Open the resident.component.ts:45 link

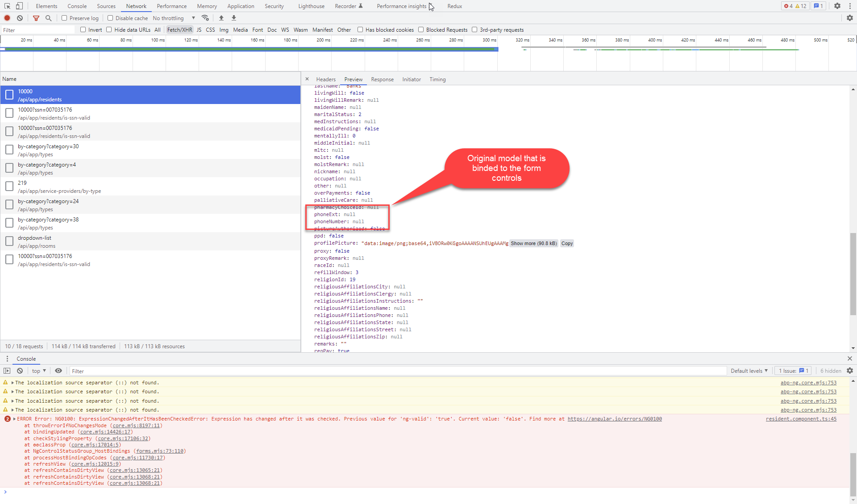[x=801, y=419]
